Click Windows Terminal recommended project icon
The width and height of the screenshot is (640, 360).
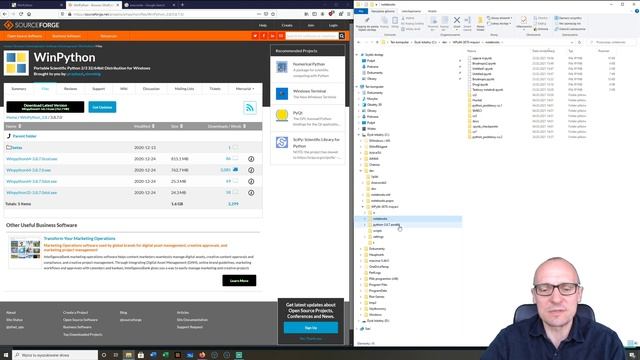[x=282, y=93]
